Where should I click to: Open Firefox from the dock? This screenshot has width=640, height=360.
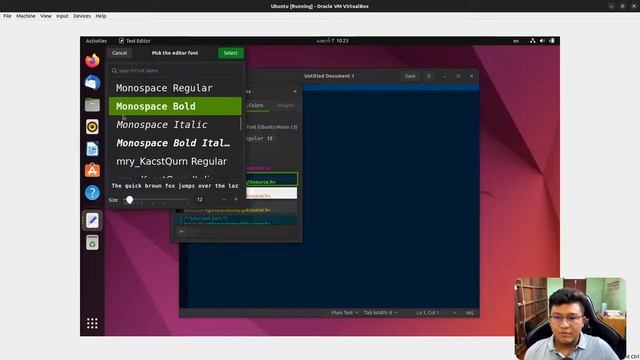(92, 60)
